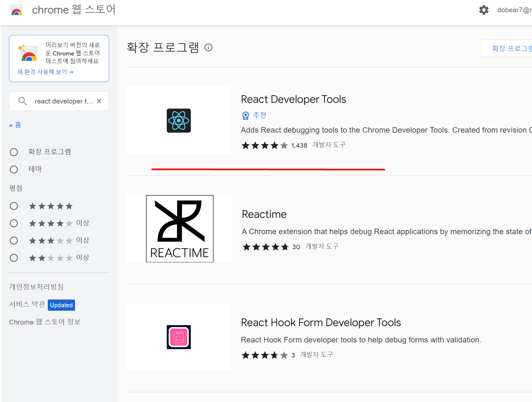
Task: Open 새 환경 사용해 보기 link
Action: pos(45,72)
